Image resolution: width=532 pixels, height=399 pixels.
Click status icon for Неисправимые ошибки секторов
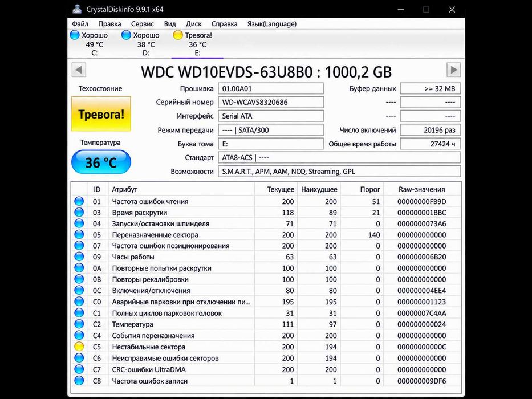pos(79,357)
